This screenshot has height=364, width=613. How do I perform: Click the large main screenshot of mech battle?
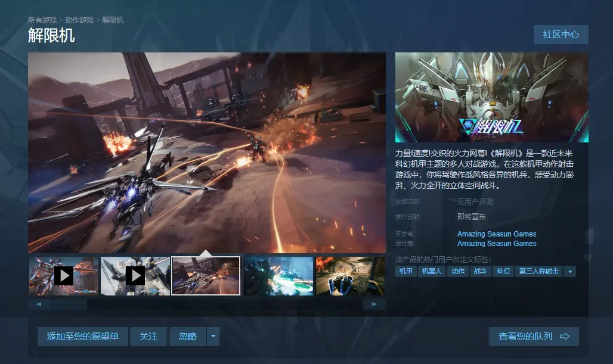click(207, 153)
